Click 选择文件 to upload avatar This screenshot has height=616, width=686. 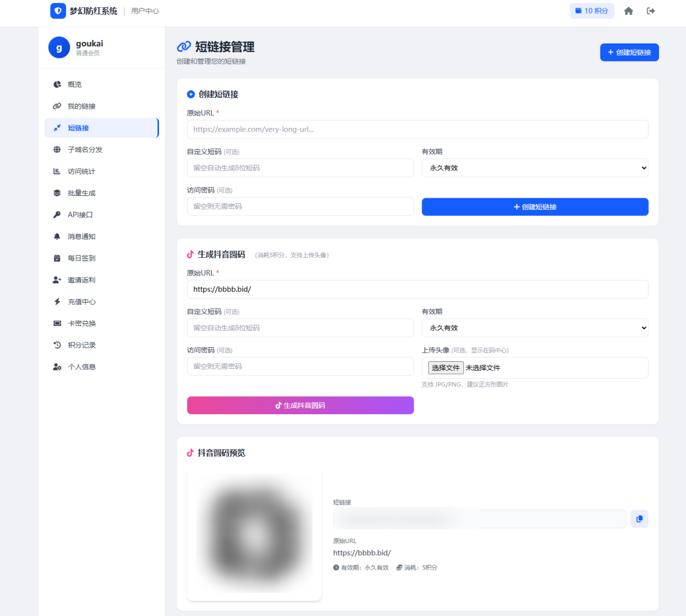[x=446, y=368]
